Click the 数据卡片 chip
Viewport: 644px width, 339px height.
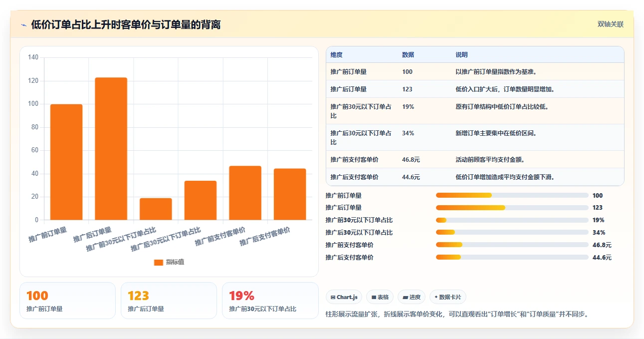pyautogui.click(x=447, y=297)
